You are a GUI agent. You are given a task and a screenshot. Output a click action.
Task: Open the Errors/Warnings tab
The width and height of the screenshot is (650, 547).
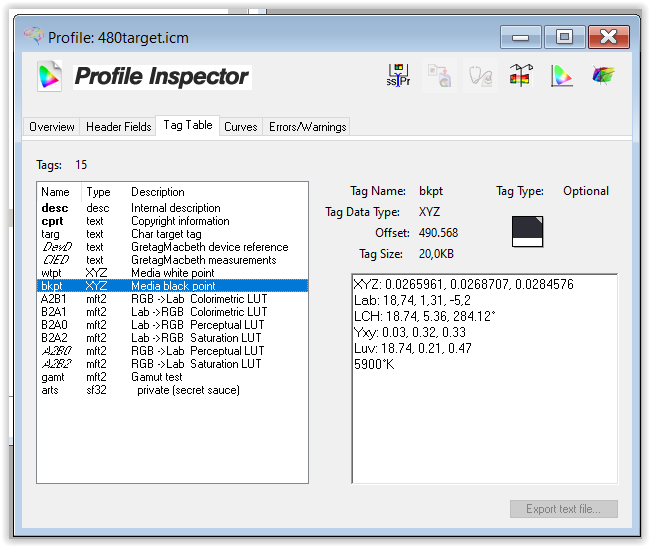pyautogui.click(x=308, y=127)
